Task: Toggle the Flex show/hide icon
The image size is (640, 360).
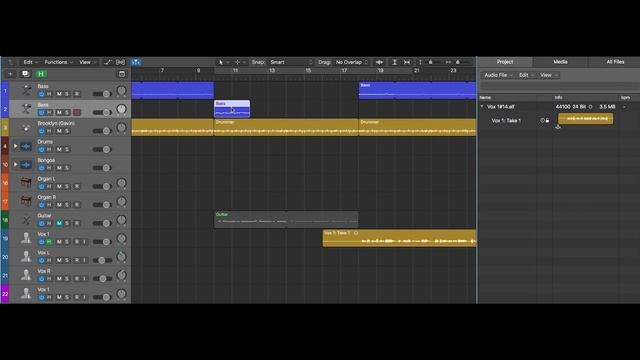Action: (x=120, y=62)
